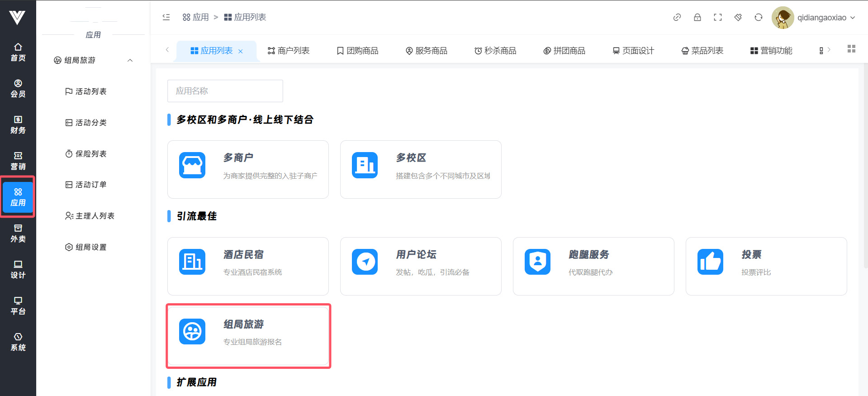The width and height of the screenshot is (868, 396).
Task: Open the 财务 finance sidebar section
Action: (x=18, y=124)
